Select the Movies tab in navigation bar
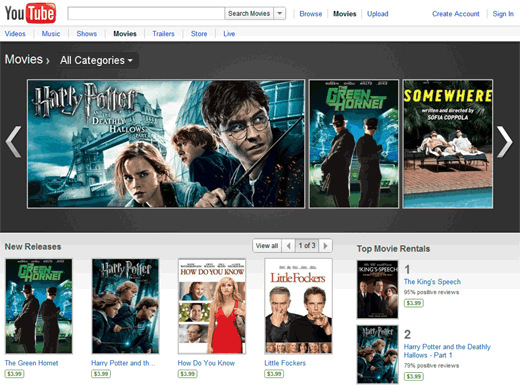The height and width of the screenshot is (388, 520). (125, 34)
